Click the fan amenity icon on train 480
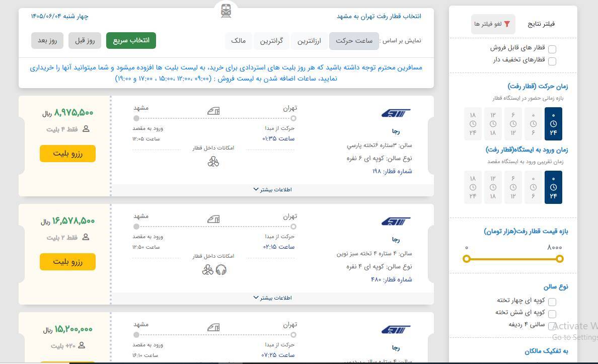 pyautogui.click(x=207, y=270)
